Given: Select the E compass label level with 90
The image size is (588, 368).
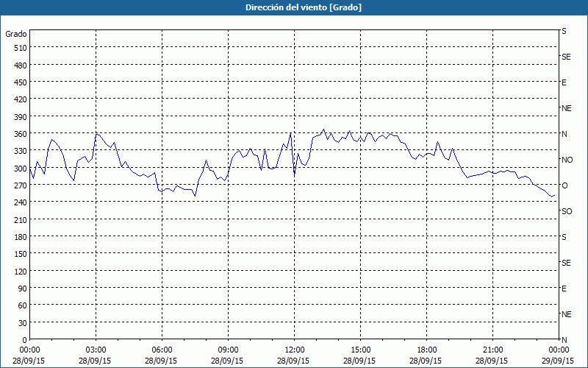Looking at the screenshot, I should pyautogui.click(x=564, y=289).
